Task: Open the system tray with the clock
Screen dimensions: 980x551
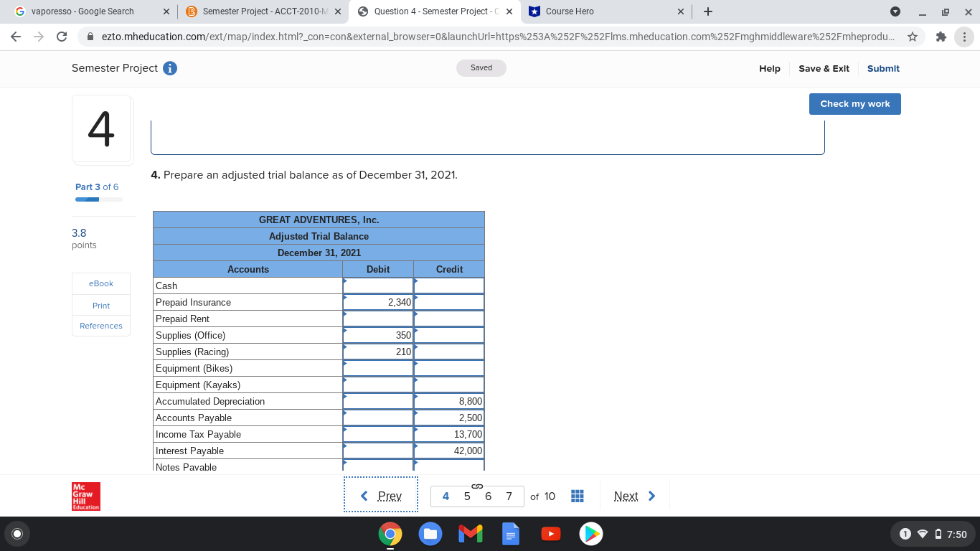Action: click(x=933, y=534)
